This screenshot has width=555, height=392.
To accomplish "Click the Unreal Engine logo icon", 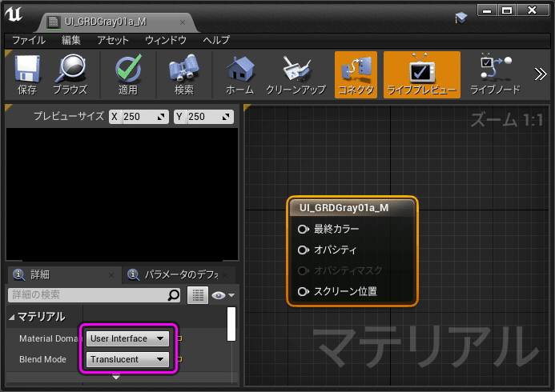I will tap(14, 14).
